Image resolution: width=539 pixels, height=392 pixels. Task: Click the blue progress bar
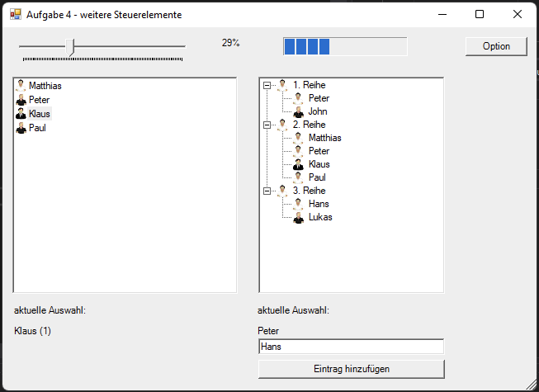(x=345, y=46)
